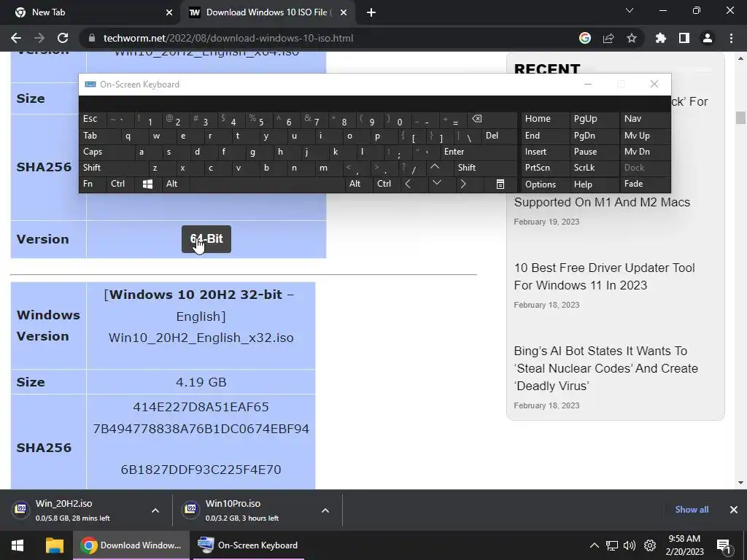Viewport: 747px width, 560px height.
Task: Click the Del key
Action: tap(500, 136)
